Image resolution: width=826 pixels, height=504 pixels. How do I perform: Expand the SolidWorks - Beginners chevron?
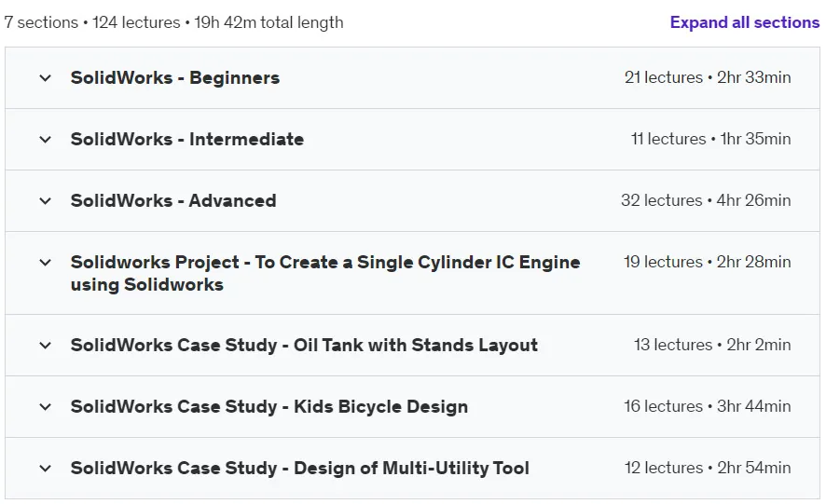[46, 78]
